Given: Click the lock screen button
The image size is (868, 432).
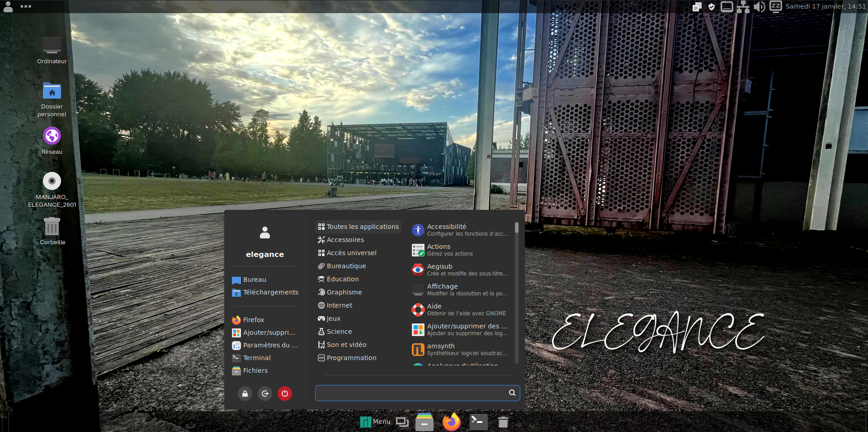Looking at the screenshot, I should click(x=245, y=393).
